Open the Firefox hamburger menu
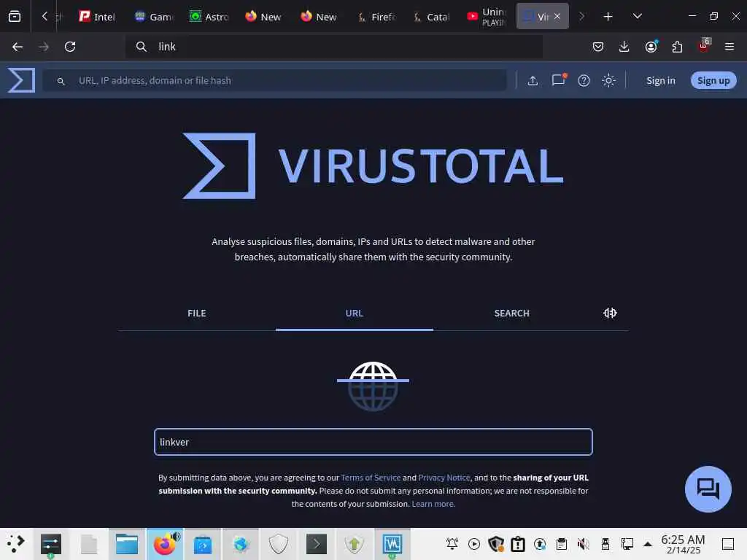 (729, 47)
